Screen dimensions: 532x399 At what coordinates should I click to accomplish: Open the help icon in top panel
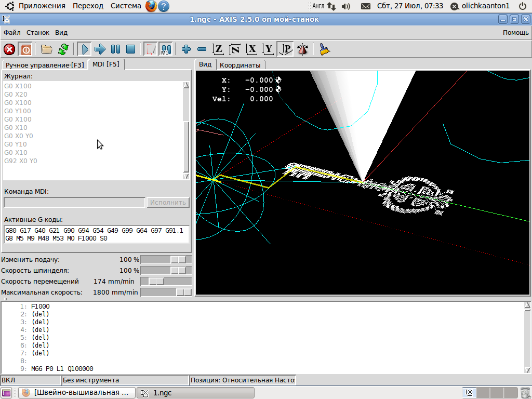click(x=164, y=6)
